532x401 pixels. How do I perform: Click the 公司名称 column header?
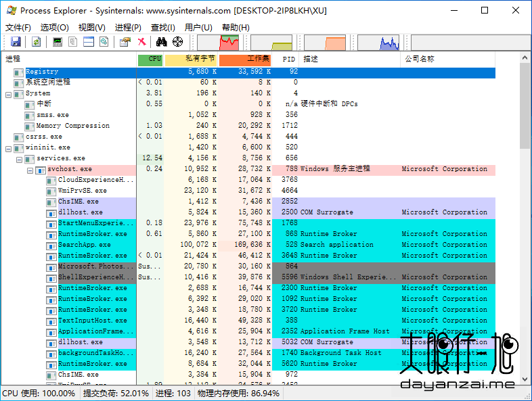(x=420, y=60)
